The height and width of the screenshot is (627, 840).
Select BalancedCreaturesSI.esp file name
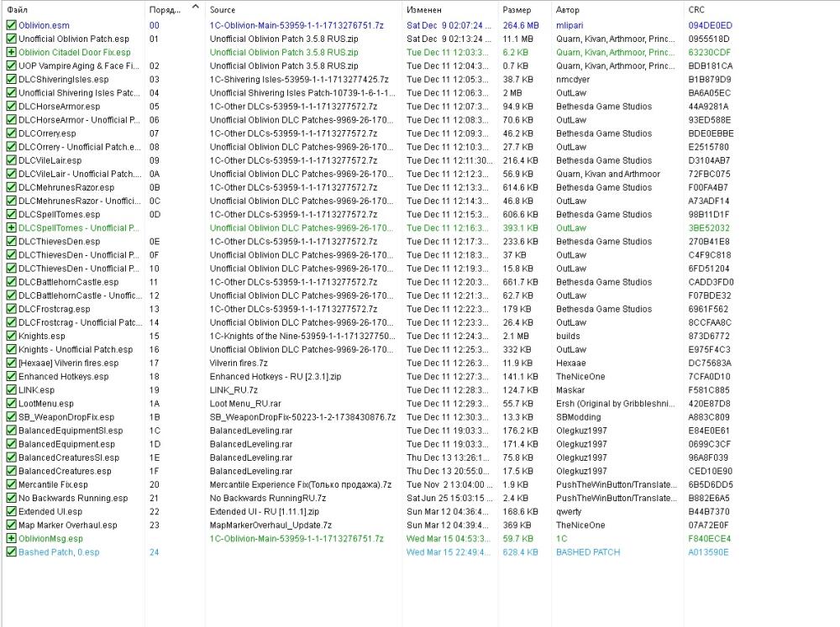[x=69, y=457]
